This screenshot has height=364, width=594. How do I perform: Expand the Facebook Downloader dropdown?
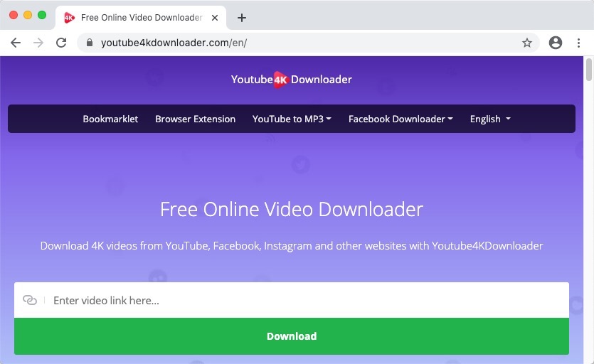[x=401, y=119]
